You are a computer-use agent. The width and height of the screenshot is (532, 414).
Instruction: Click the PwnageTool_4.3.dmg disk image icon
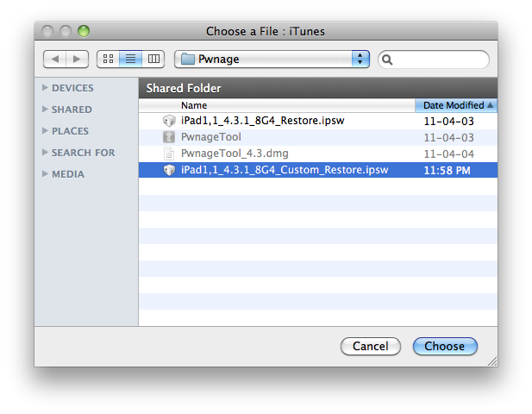tap(169, 154)
